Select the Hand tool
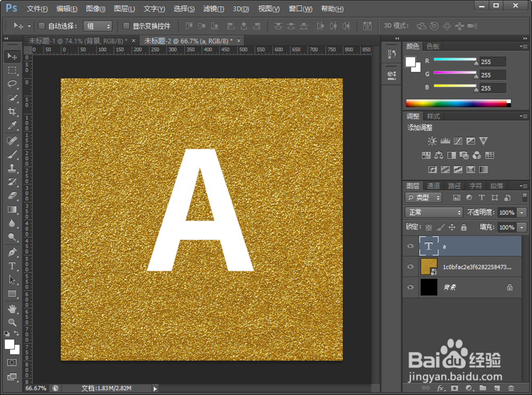532x395 pixels. coord(12,308)
